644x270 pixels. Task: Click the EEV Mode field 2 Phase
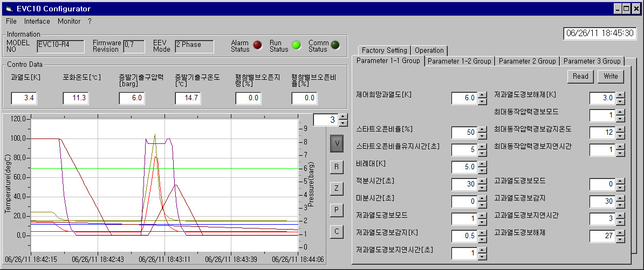[x=194, y=46]
